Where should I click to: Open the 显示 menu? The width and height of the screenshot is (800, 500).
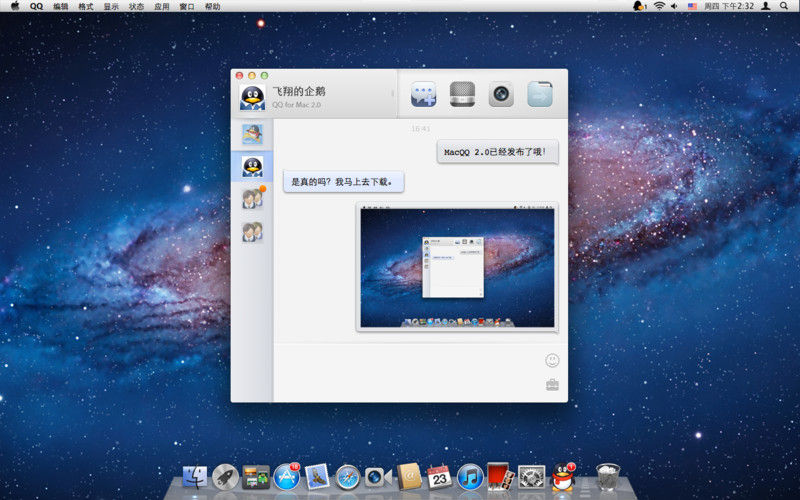click(111, 6)
